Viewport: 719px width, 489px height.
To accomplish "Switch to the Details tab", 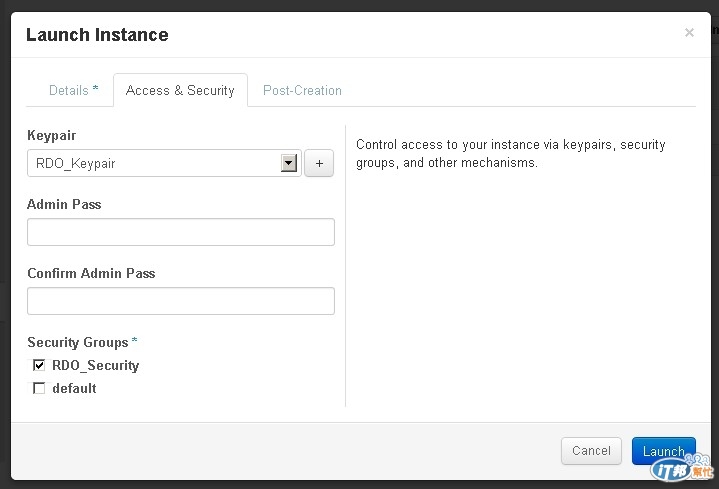I will point(73,90).
